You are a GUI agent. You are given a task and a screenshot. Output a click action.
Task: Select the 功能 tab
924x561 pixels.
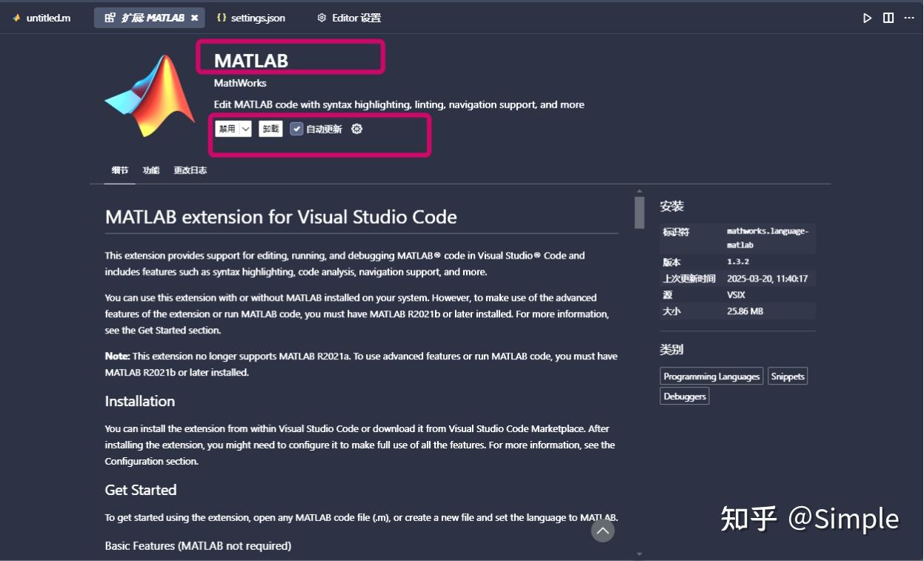(x=151, y=170)
